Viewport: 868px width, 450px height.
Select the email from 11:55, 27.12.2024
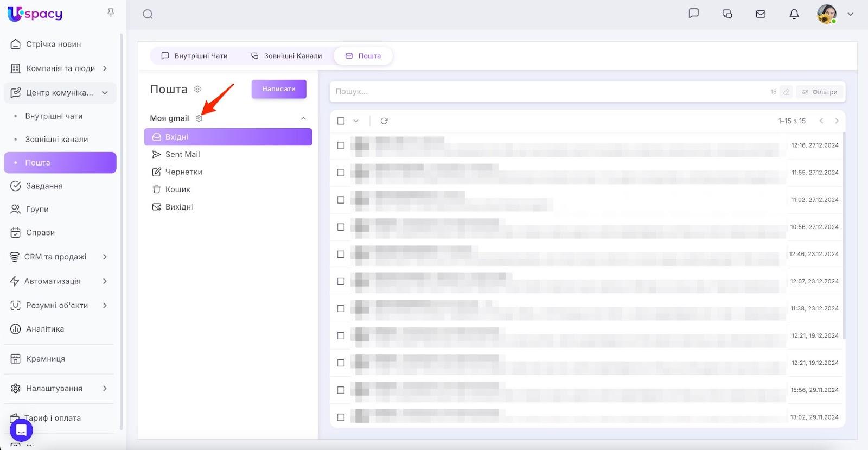pyautogui.click(x=341, y=173)
